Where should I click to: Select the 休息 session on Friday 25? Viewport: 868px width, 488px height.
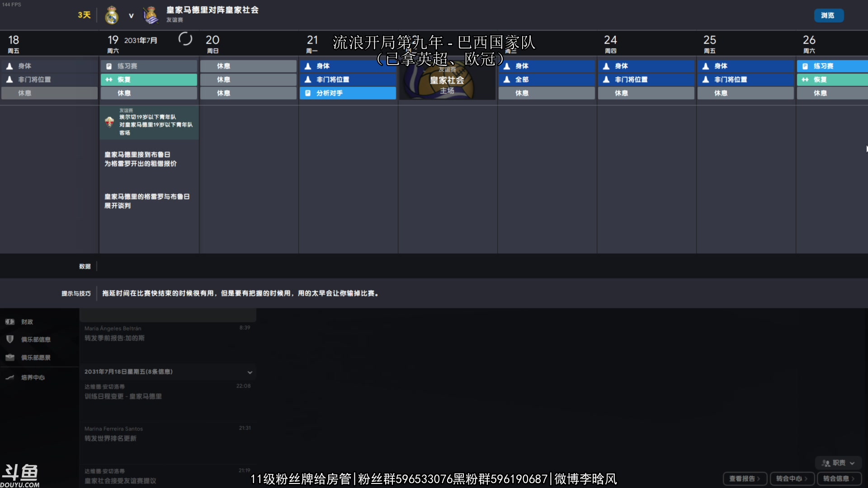pyautogui.click(x=746, y=93)
